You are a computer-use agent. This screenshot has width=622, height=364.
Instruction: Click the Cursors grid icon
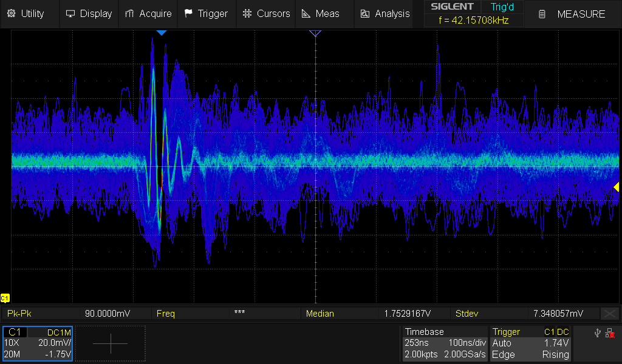coord(247,13)
